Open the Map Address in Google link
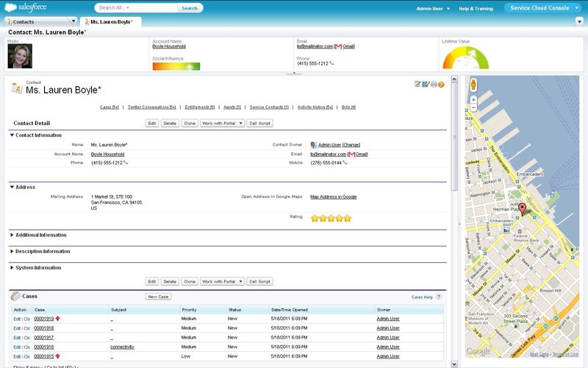 333,197
